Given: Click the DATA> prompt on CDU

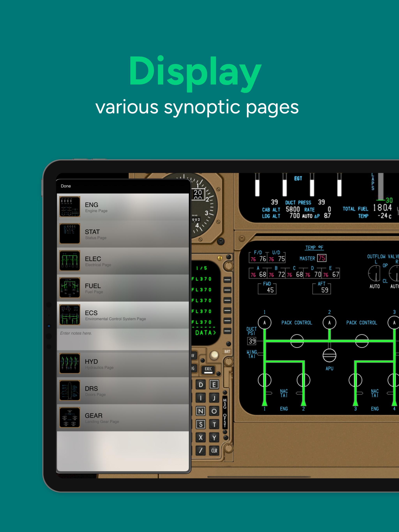Looking at the screenshot, I should tap(205, 333).
